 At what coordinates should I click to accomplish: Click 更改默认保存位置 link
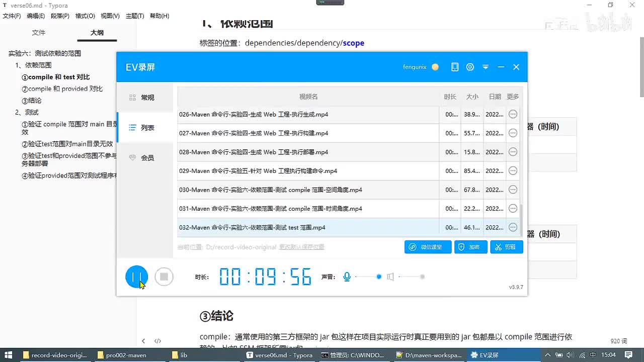point(302,247)
